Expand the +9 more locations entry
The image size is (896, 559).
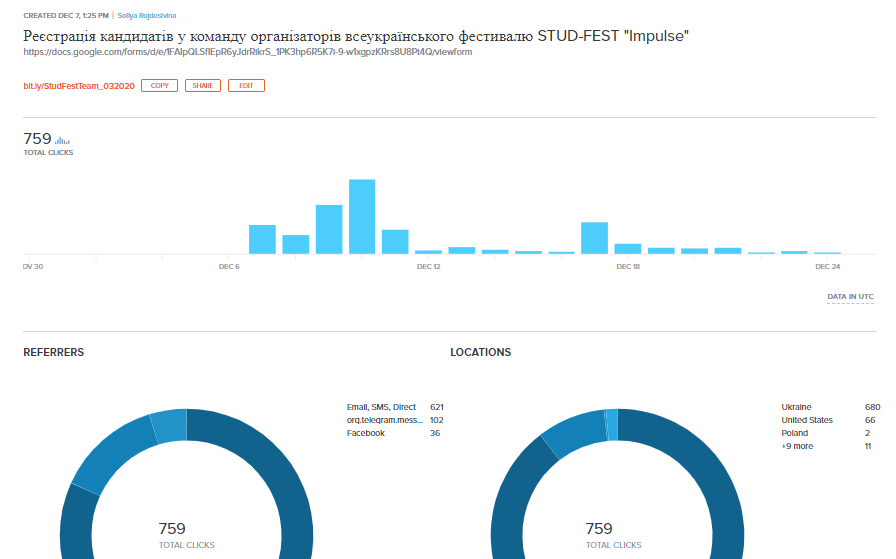pos(797,446)
